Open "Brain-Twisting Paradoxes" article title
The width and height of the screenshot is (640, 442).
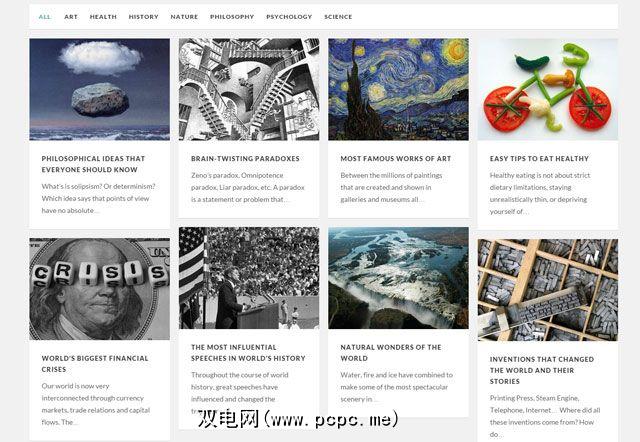[245, 159]
